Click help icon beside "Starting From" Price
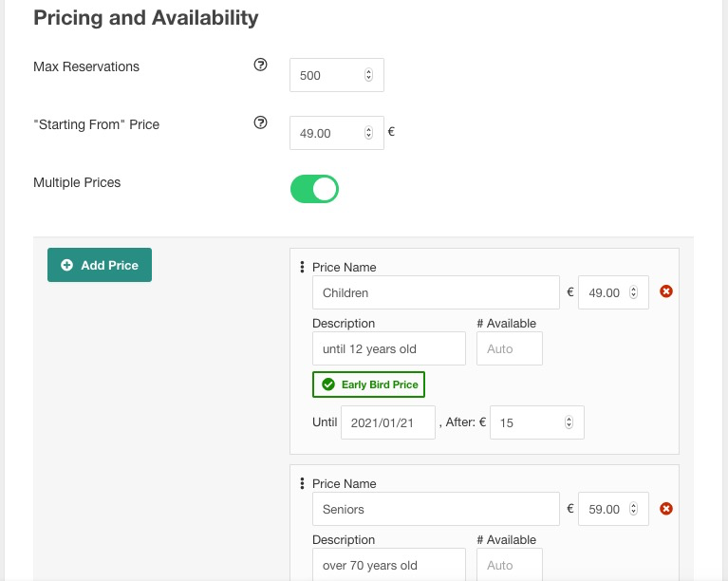 [x=261, y=123]
